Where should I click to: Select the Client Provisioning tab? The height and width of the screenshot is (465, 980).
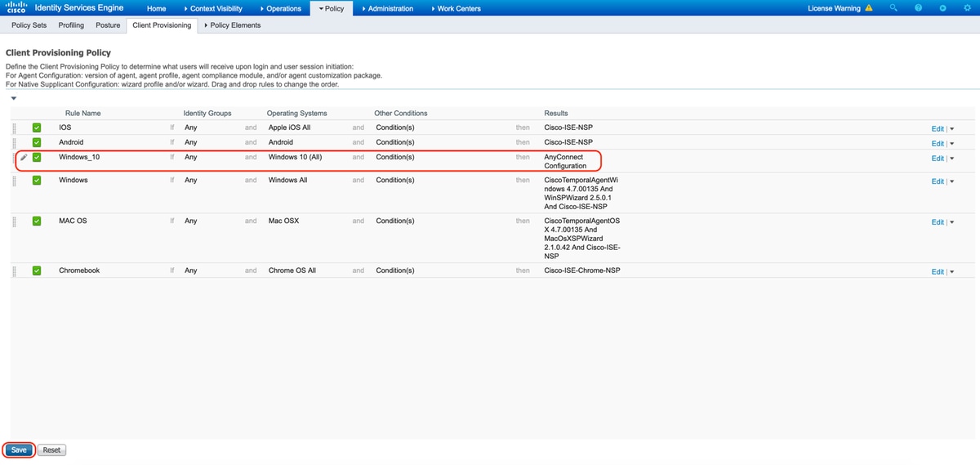click(163, 25)
